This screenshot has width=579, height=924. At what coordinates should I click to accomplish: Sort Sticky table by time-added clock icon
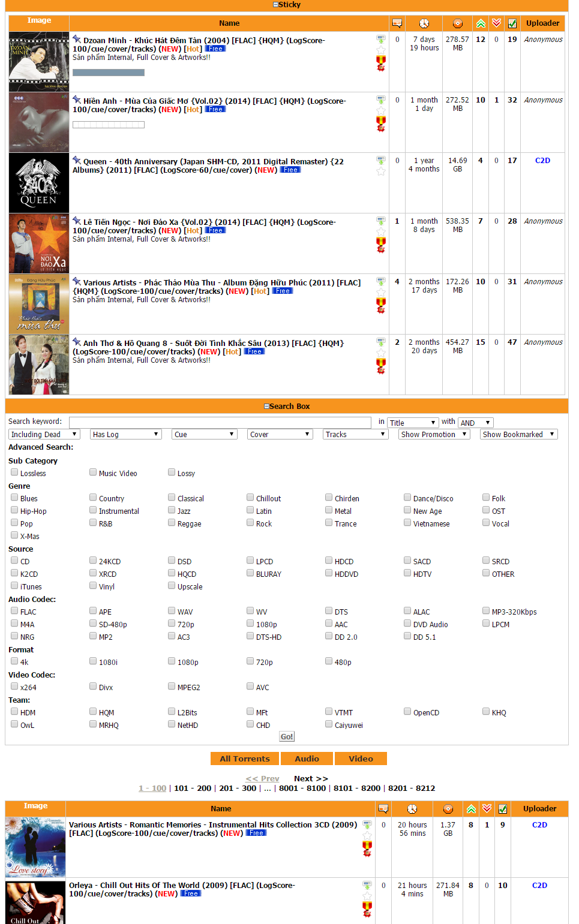click(x=424, y=23)
